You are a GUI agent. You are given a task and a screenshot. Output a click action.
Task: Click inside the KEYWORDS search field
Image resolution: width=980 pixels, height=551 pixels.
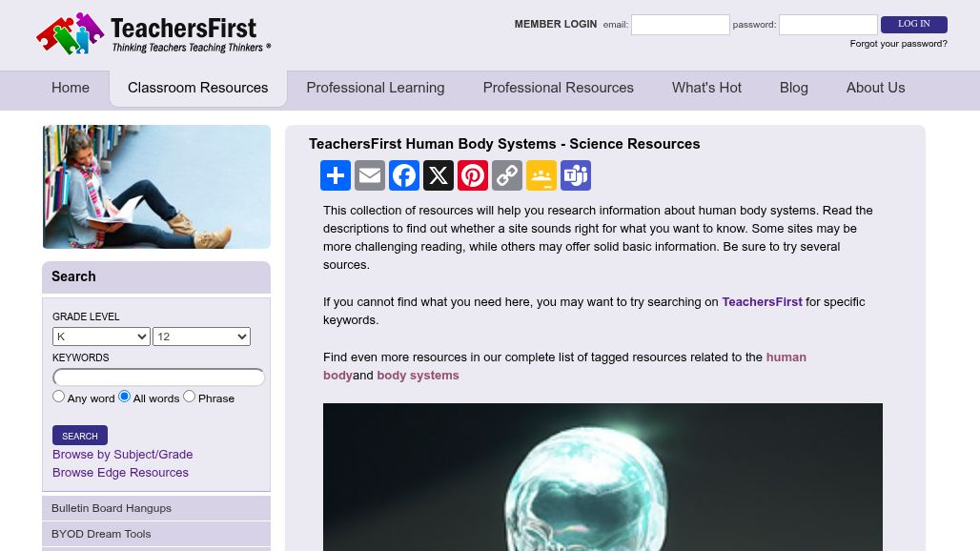point(159,377)
